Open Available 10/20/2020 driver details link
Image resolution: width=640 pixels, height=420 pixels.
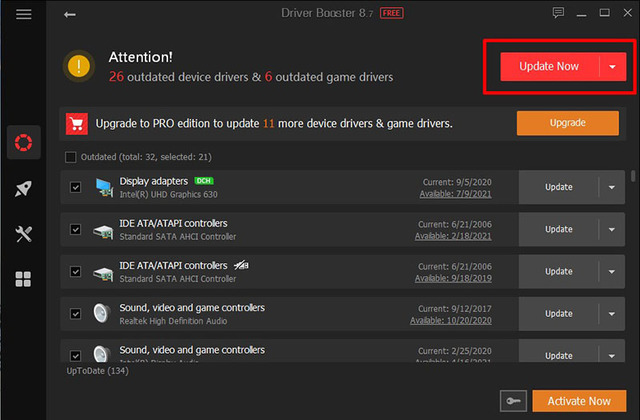click(451, 320)
